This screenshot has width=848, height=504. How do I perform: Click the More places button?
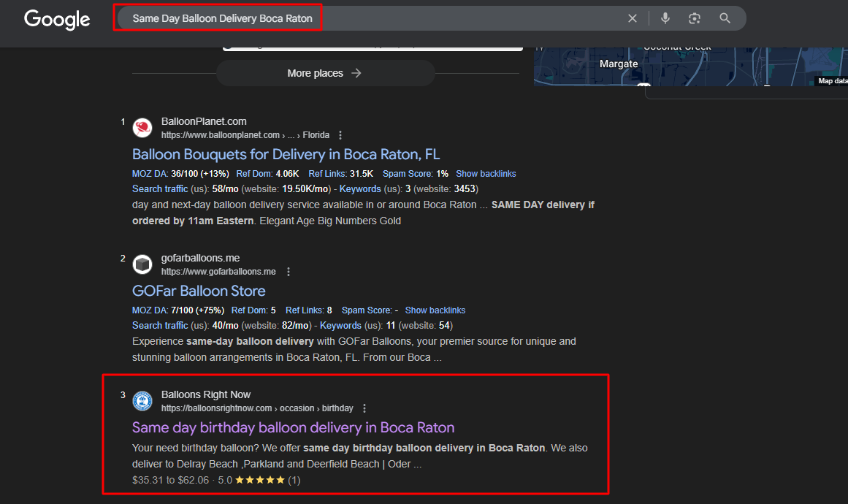point(325,73)
